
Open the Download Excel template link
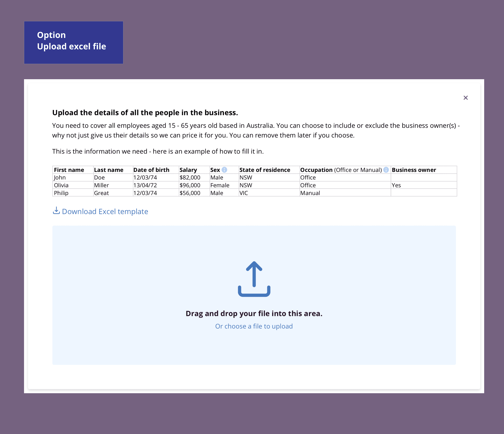coord(105,211)
